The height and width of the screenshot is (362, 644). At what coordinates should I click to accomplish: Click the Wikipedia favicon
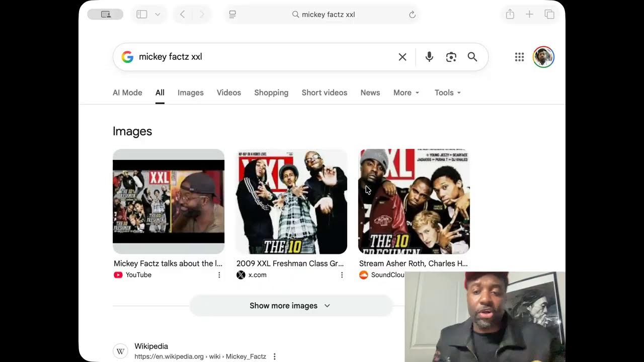(x=120, y=351)
